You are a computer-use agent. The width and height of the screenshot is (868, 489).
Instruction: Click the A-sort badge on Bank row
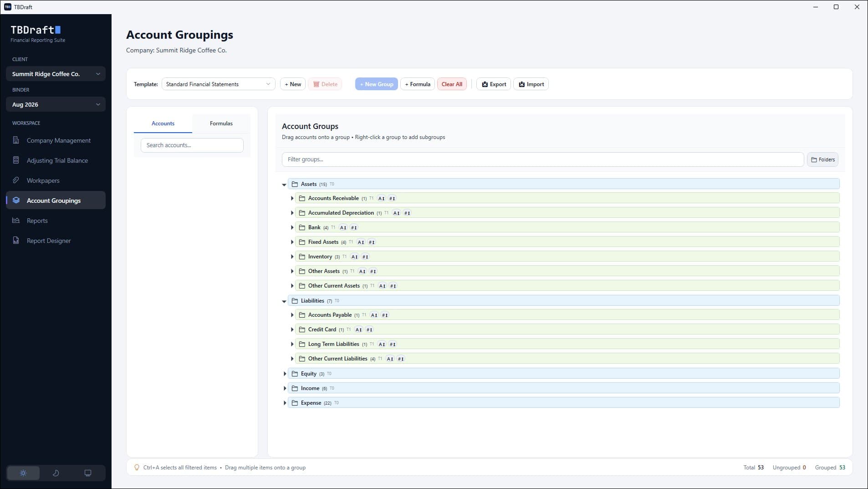[343, 227]
